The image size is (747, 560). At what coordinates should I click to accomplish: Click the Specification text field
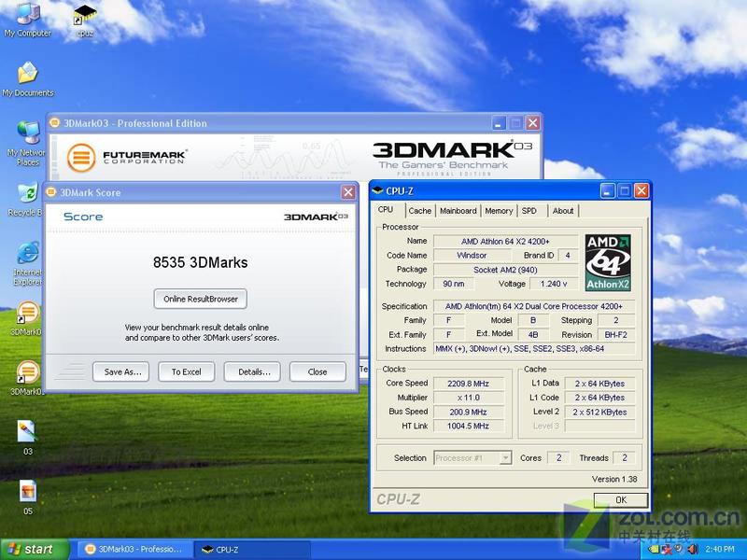pyautogui.click(x=534, y=306)
